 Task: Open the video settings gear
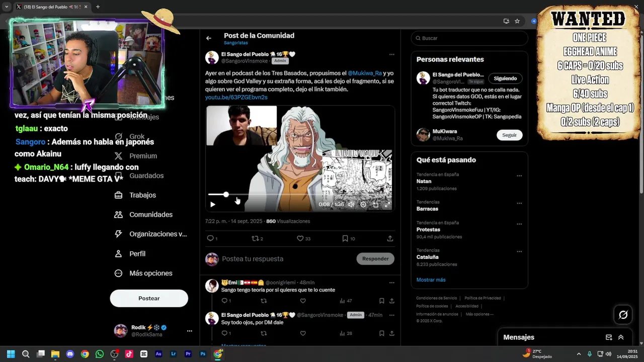pyautogui.click(x=363, y=205)
